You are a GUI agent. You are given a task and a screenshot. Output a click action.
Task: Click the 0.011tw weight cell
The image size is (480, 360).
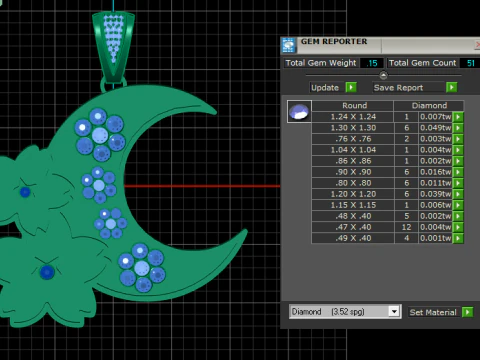435,183
